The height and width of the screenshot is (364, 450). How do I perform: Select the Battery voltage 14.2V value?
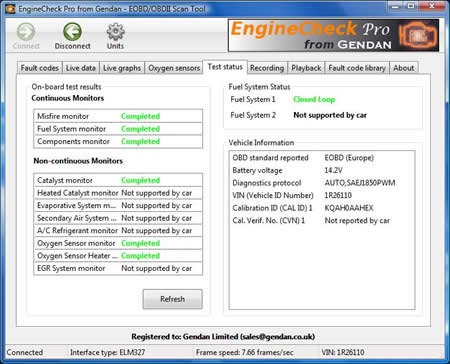click(x=333, y=170)
